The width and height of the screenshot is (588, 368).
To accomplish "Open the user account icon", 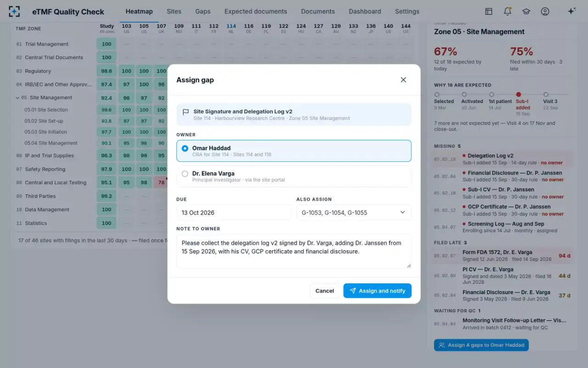I will (545, 11).
